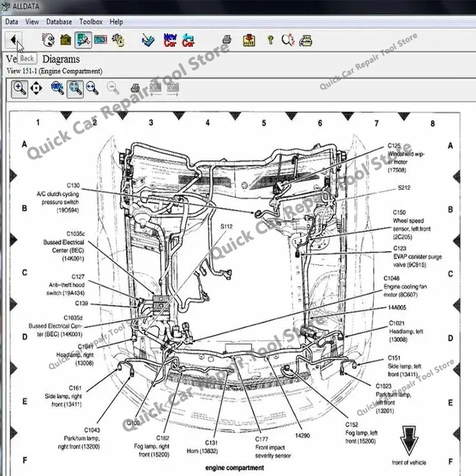Screen dimensions: 476x476
Task: Open the Database menu
Action: pos(59,22)
